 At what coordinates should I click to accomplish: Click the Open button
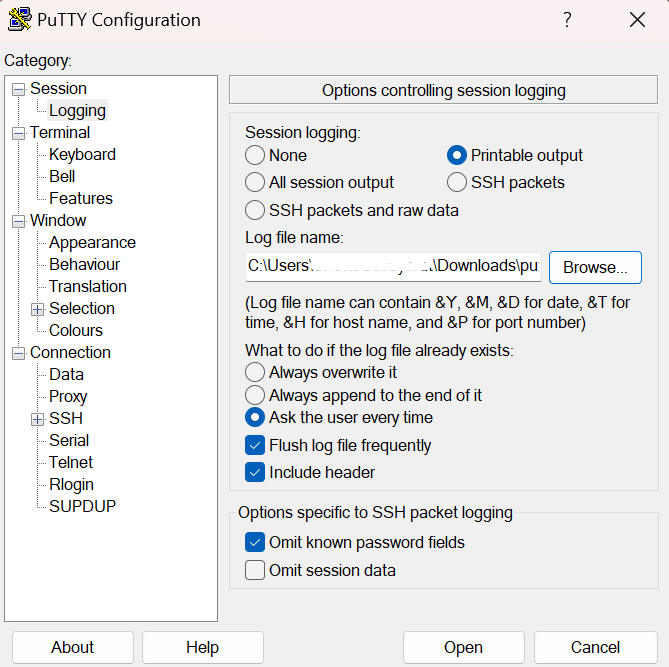(x=463, y=647)
